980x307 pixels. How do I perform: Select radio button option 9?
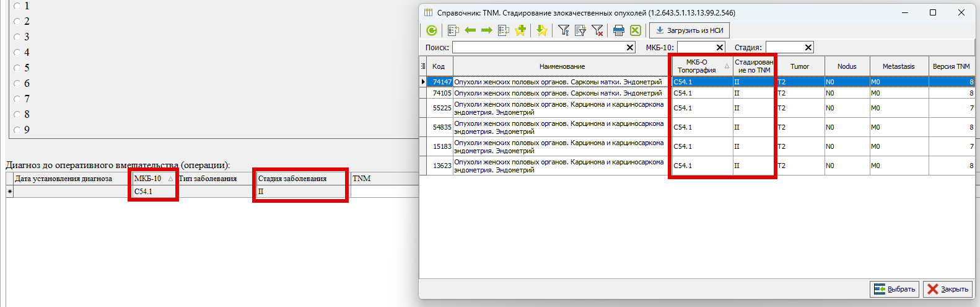pos(17,130)
